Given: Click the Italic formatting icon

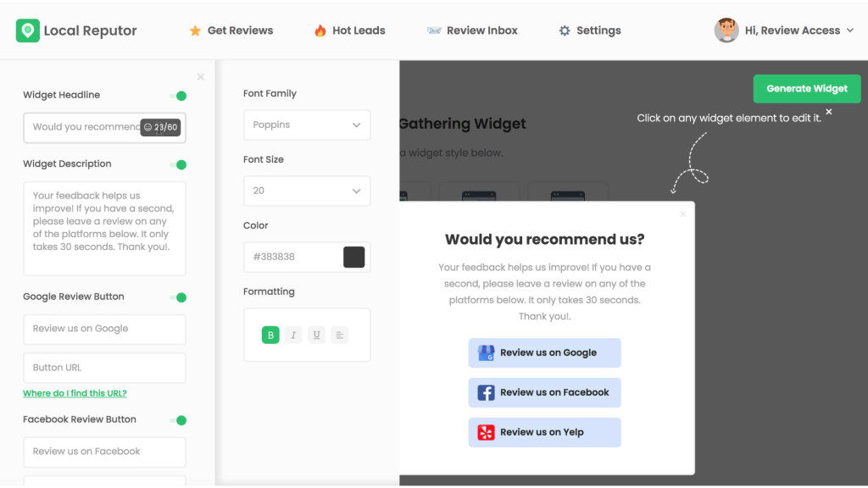Looking at the screenshot, I should coord(293,335).
